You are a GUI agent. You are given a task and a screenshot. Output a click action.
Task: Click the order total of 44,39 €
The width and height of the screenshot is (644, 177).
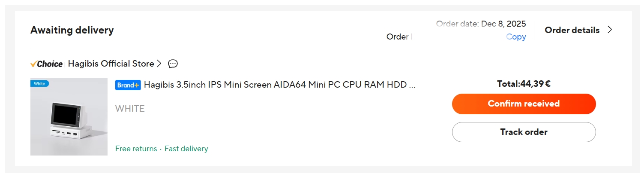pos(524,84)
